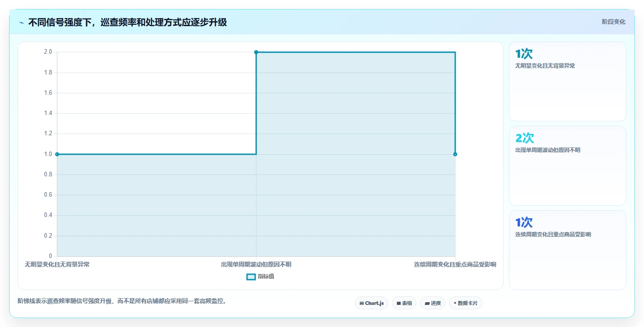Select the Chart.js chip
This screenshot has width=644, height=327.
coord(372,303)
